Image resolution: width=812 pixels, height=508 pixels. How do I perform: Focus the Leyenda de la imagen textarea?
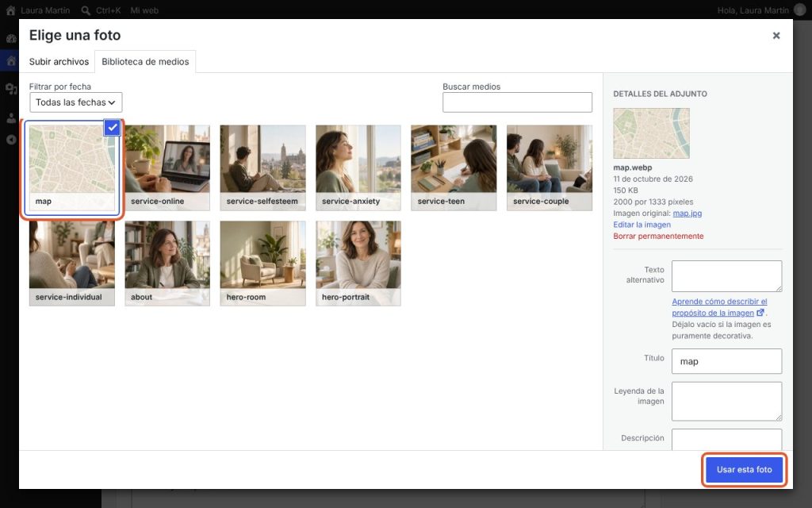click(726, 401)
